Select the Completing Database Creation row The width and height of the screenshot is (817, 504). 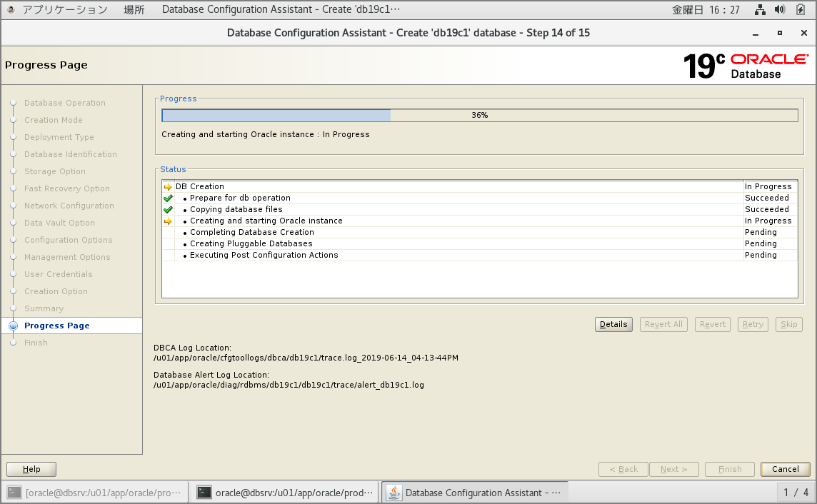(251, 232)
